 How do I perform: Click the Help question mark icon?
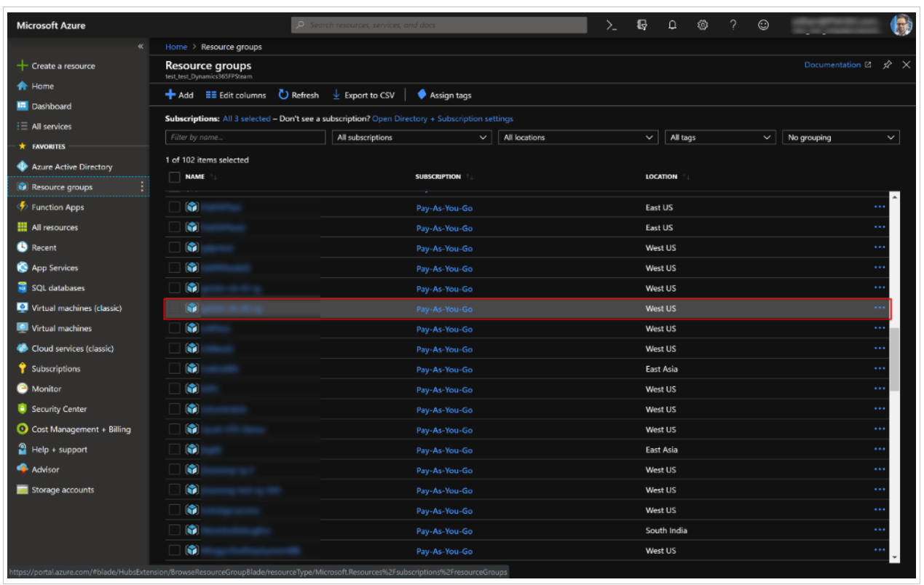(x=733, y=25)
